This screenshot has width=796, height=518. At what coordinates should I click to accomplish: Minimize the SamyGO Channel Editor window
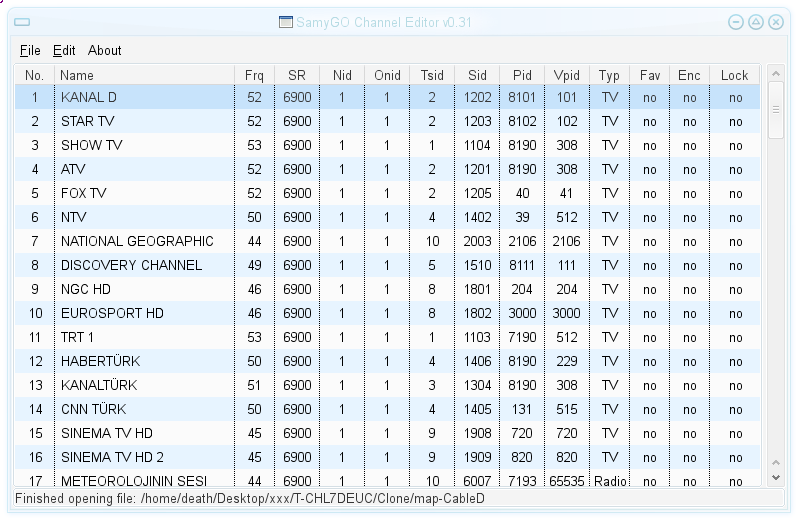[x=736, y=22]
